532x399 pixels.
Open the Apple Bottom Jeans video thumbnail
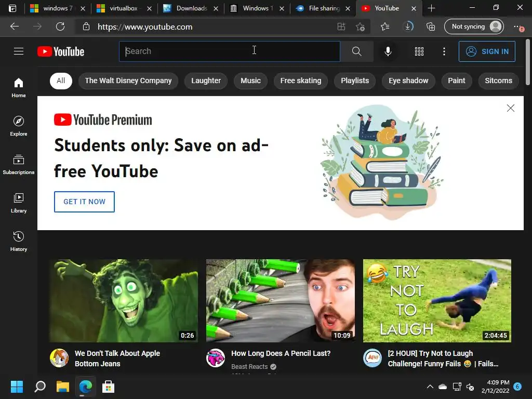pos(124,301)
